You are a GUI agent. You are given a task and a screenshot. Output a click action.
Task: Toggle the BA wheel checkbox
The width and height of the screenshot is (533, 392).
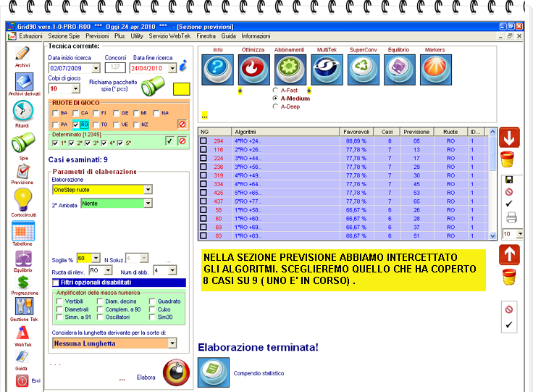tap(56, 113)
